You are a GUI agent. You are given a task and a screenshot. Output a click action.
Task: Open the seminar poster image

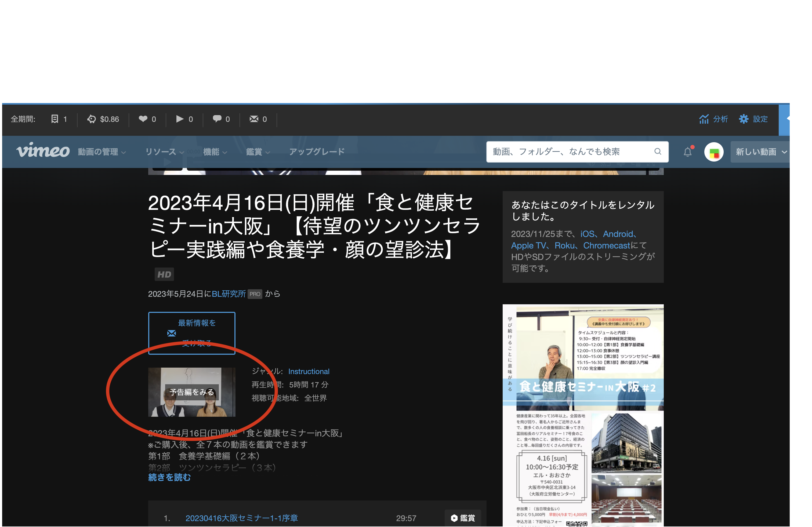[x=583, y=415]
